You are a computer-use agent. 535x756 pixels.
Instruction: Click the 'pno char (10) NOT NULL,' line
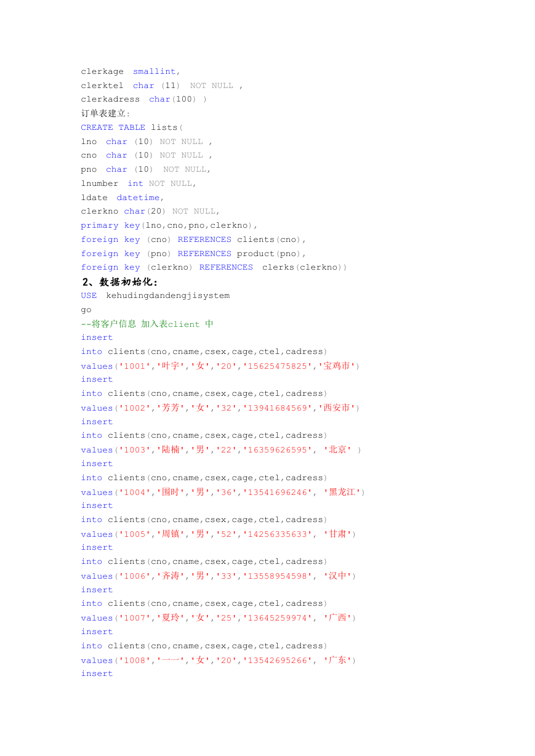coord(146,169)
